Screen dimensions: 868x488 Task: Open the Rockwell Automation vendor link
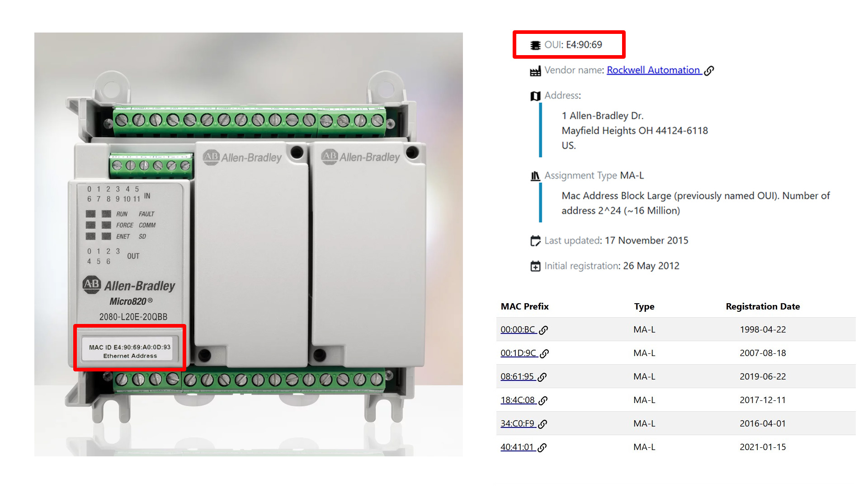(x=653, y=70)
